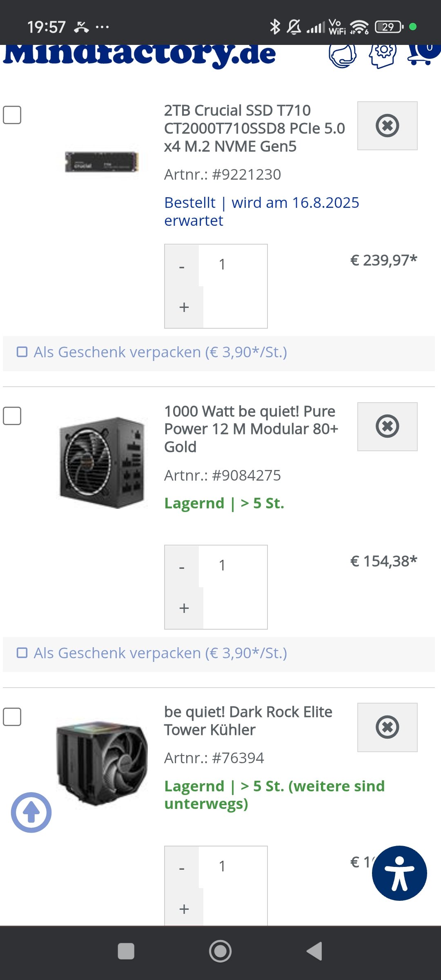Select the Crucial SSD T710 checkbox
Image resolution: width=441 pixels, height=980 pixels.
12,115
